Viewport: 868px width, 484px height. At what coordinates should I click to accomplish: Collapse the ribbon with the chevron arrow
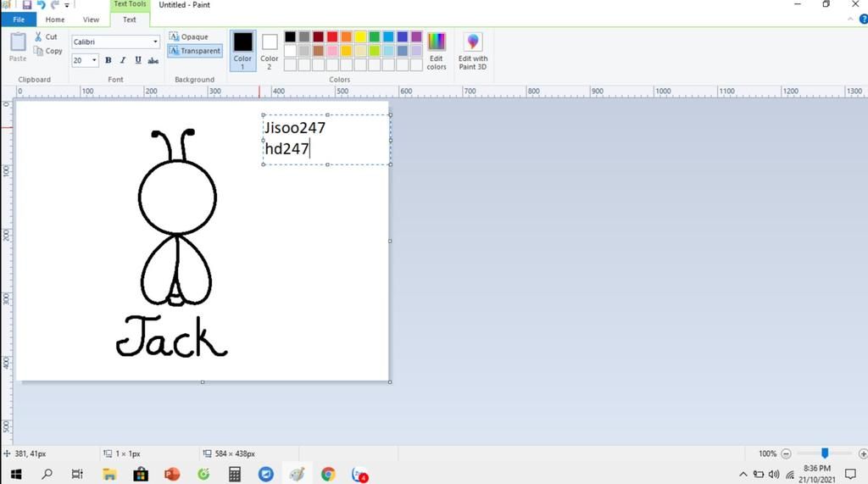850,19
